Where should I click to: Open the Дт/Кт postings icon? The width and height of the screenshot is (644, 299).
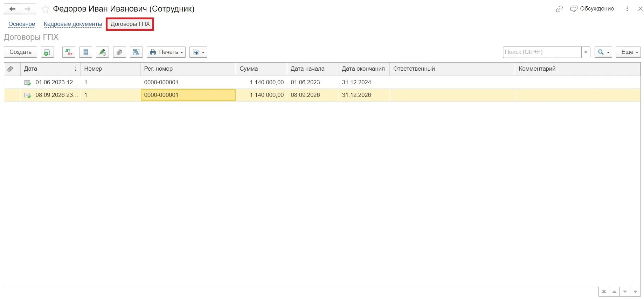click(x=69, y=52)
